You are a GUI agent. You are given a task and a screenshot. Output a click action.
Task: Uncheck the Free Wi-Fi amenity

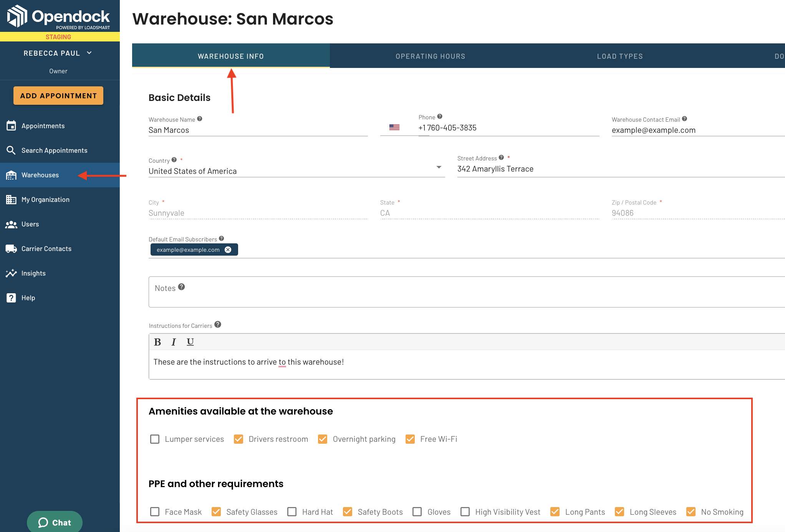coord(410,439)
